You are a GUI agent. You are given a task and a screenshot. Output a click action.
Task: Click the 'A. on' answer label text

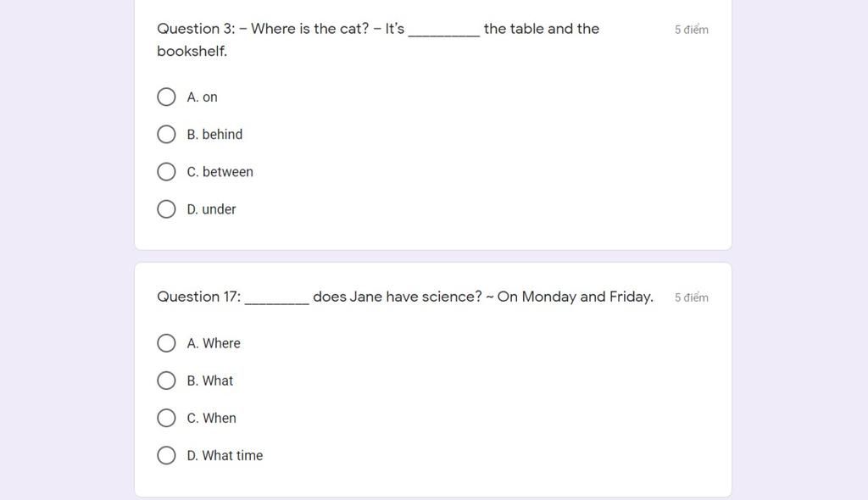click(202, 97)
